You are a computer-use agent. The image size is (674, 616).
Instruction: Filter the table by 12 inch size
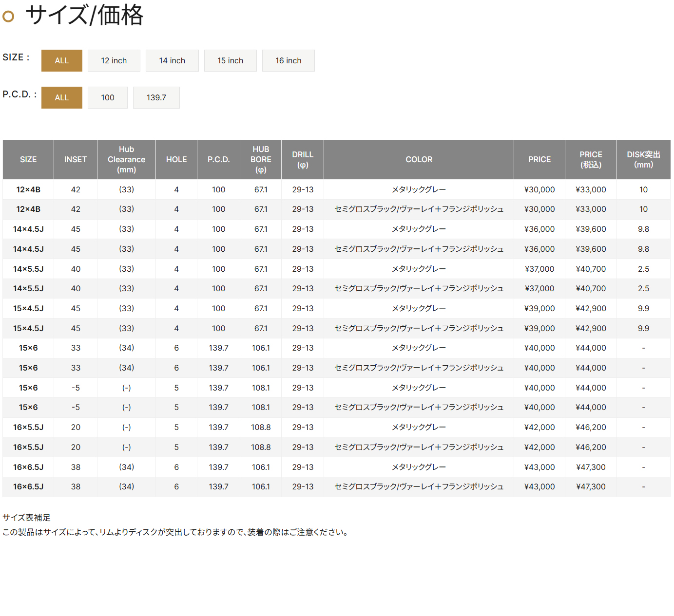pos(114,61)
